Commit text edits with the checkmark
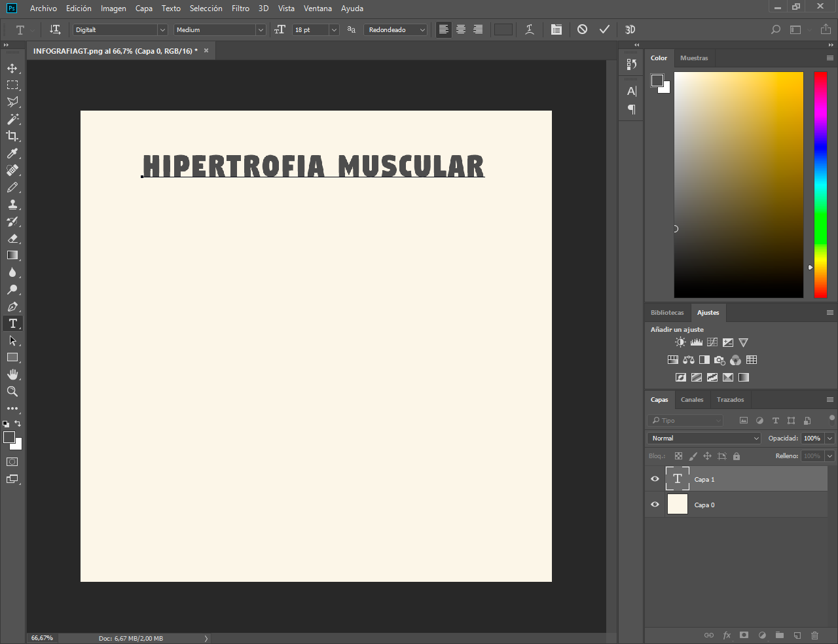Screen dimensions: 838x644 point(604,29)
